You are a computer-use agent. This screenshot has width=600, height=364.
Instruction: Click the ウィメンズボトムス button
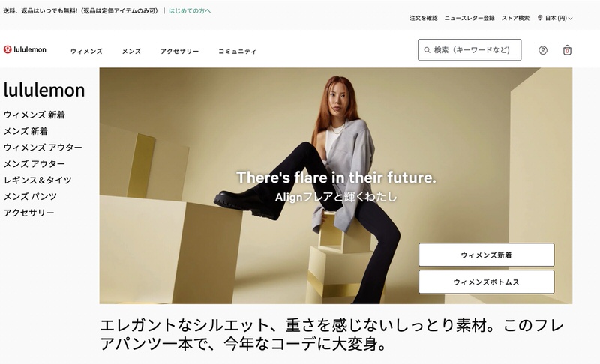486,282
